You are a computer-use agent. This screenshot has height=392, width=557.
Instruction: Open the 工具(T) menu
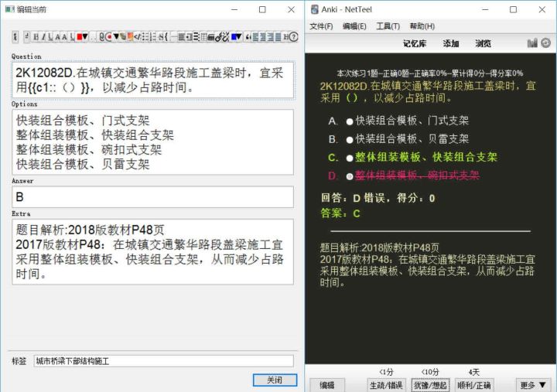[388, 26]
